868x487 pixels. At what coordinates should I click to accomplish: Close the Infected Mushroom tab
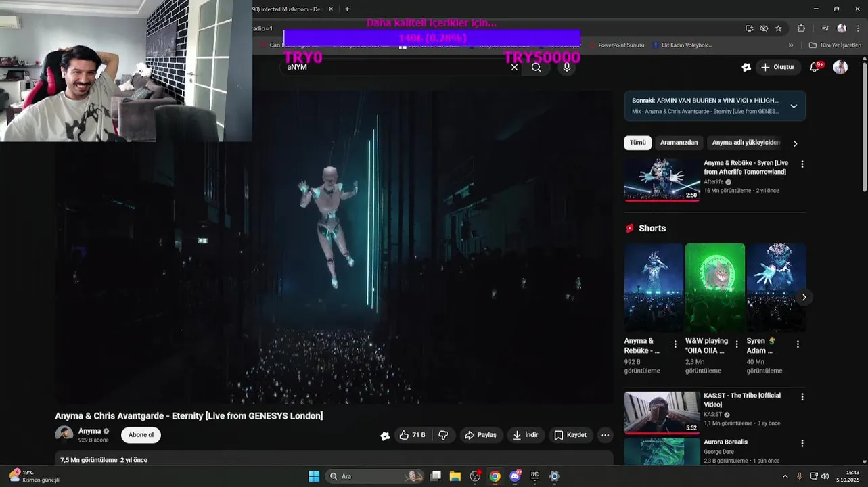click(x=331, y=9)
